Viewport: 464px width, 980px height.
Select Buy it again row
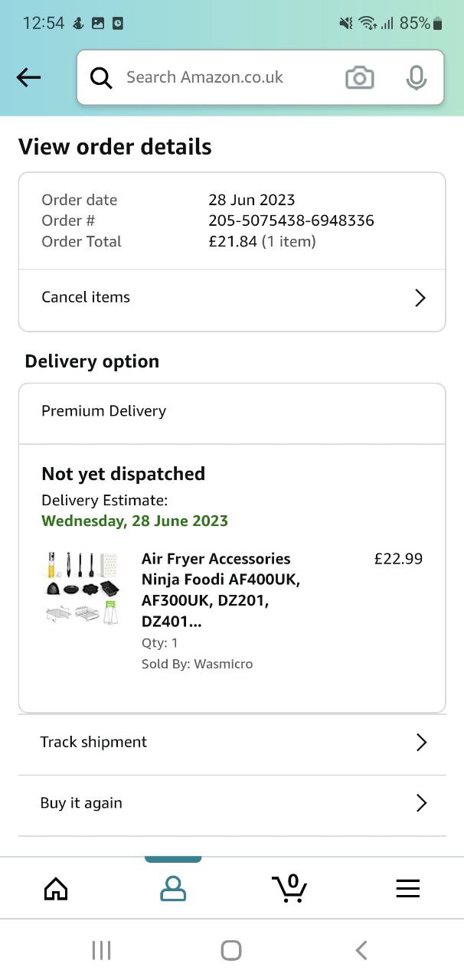81,803
